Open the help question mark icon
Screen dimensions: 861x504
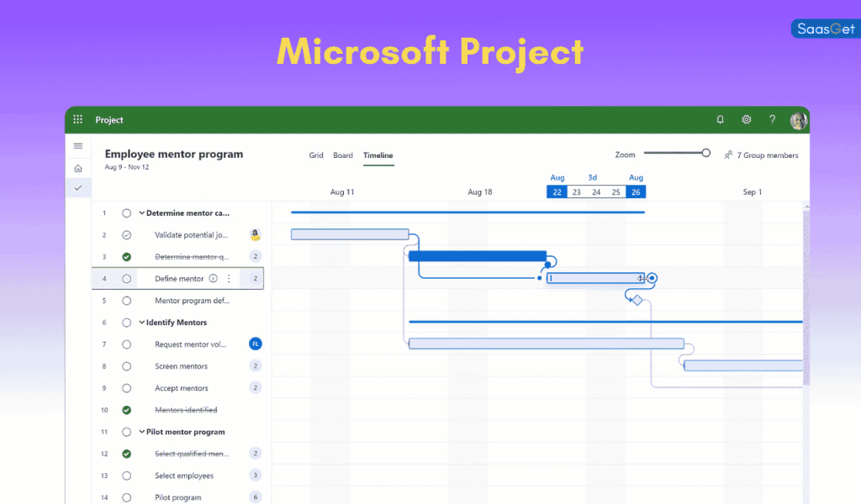[x=773, y=119]
